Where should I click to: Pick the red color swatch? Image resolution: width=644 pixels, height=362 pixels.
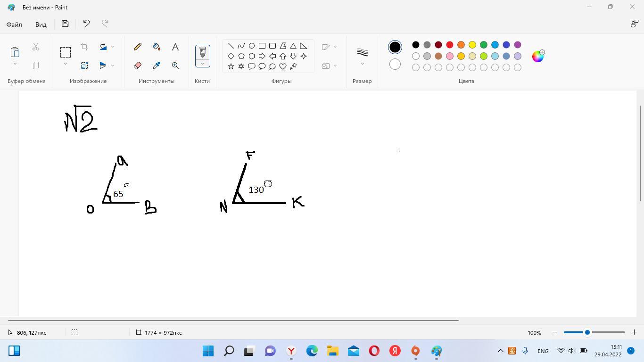(x=450, y=45)
